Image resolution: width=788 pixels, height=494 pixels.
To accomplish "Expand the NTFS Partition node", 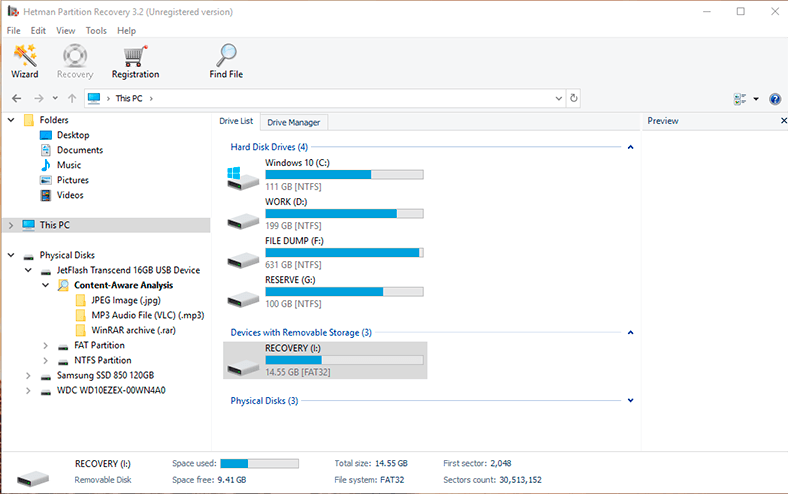I will tap(45, 360).
